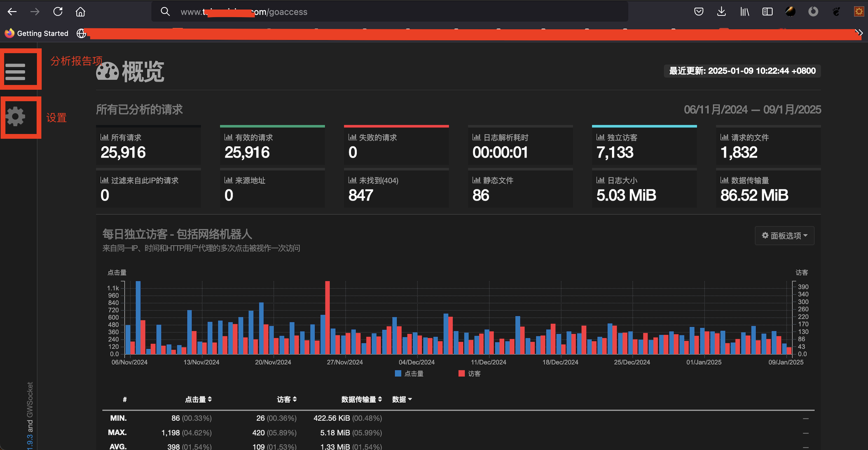Sort table by 数据传输量 column
This screenshot has width=868, height=450.
(361, 399)
